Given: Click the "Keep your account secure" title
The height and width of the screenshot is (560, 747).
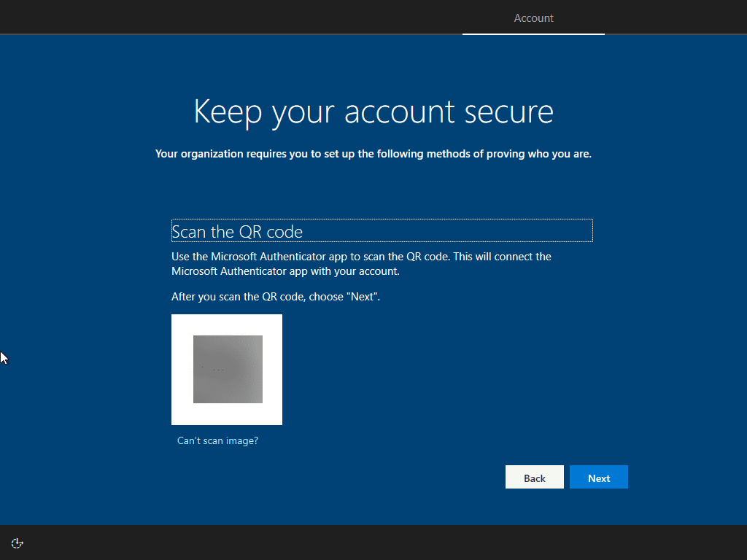Looking at the screenshot, I should click(373, 112).
